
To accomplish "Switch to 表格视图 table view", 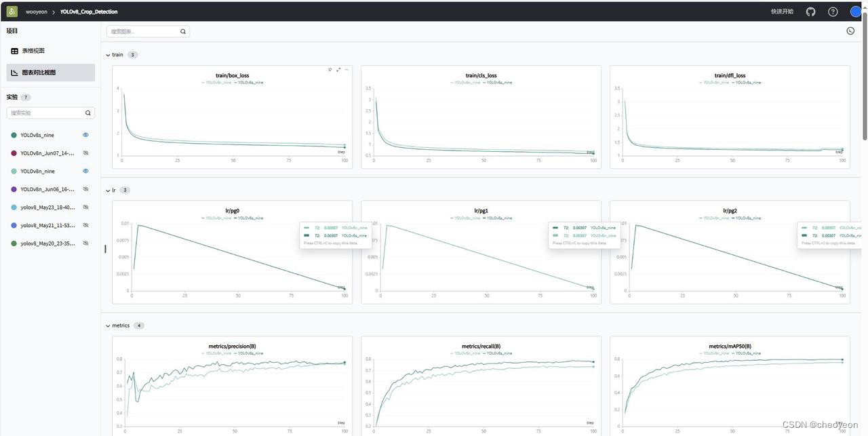I will (51, 51).
